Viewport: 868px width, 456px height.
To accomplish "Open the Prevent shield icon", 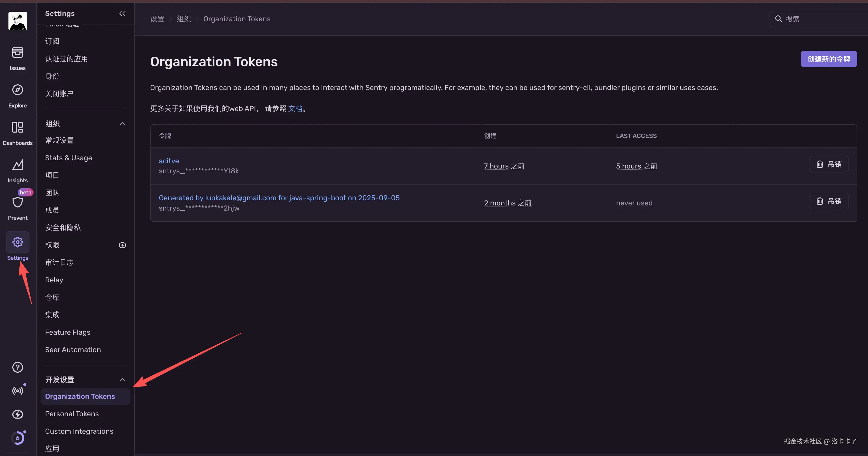I will (17, 202).
